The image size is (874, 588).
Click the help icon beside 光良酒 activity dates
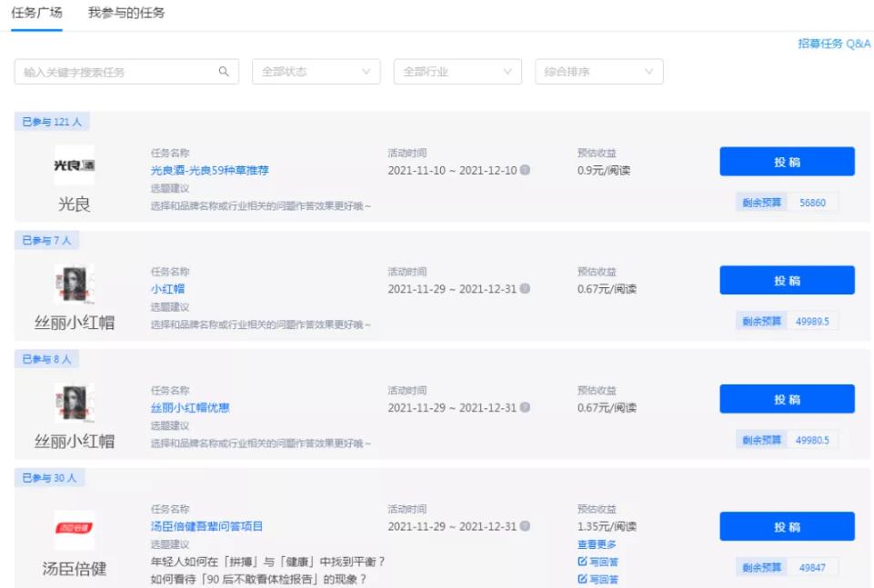[x=525, y=172]
